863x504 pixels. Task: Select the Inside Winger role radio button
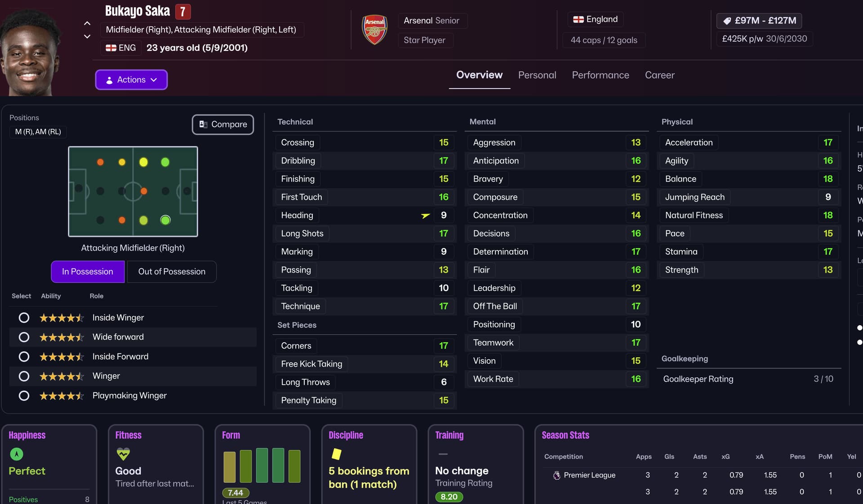click(24, 318)
